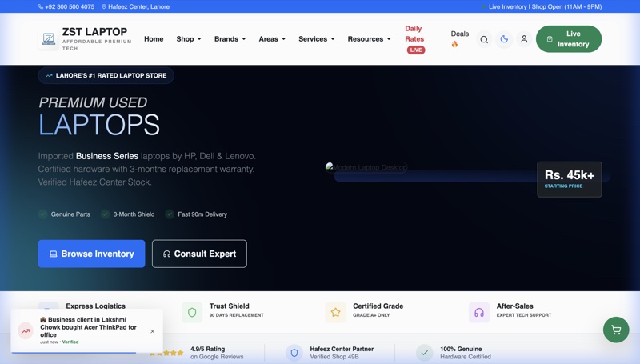Expand the Brands dropdown menu
640x364 pixels.
[x=230, y=39]
